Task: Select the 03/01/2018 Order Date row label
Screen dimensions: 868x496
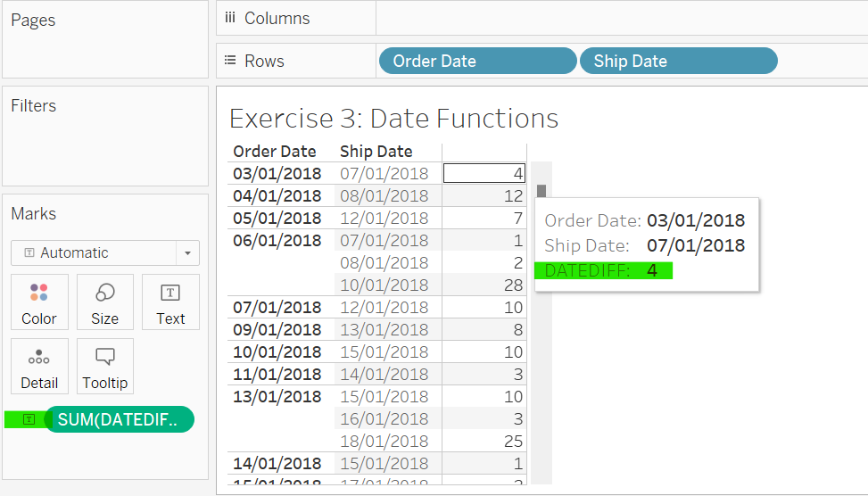Action: coord(277,173)
